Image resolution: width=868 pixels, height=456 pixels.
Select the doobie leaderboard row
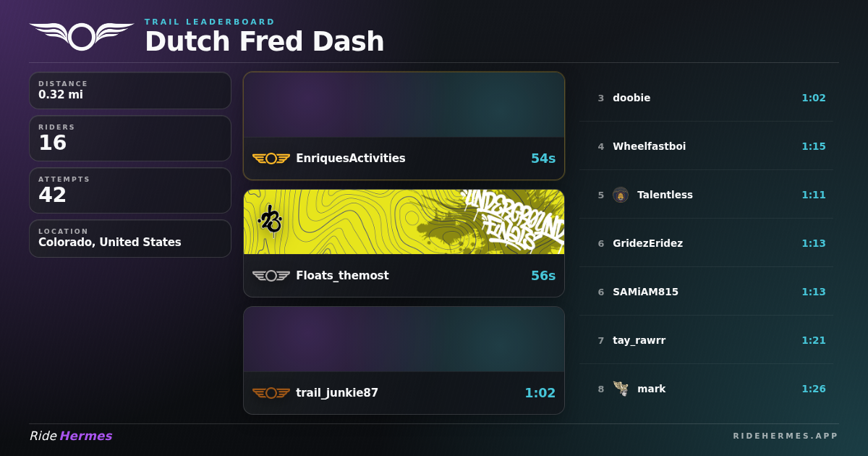706,98
